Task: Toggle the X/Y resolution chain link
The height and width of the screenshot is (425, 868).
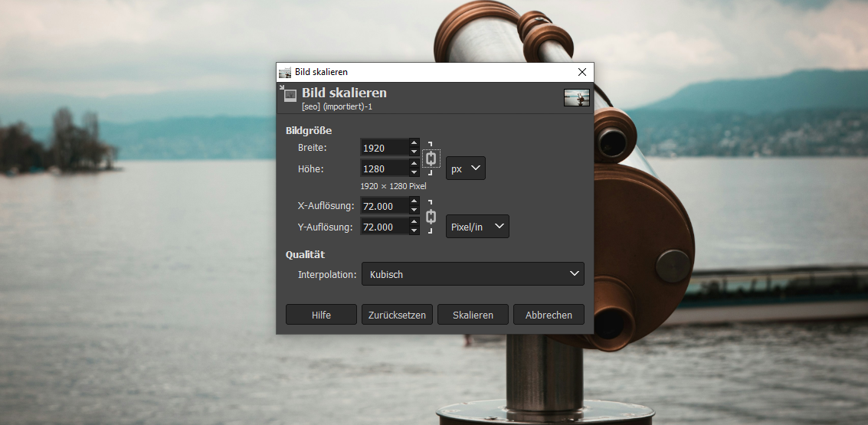Action: point(431,217)
